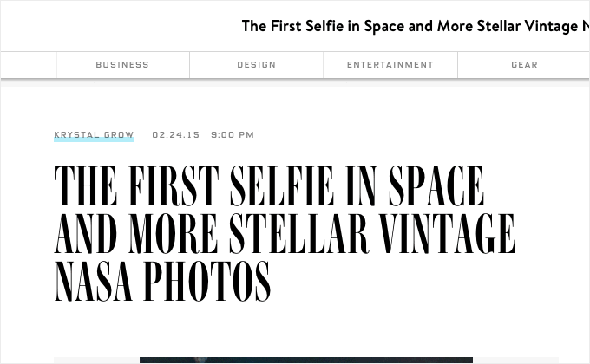Click the headline line 'The First Selfie in Space'
Image resolution: width=590 pixels, height=364 pixels.
269,185
